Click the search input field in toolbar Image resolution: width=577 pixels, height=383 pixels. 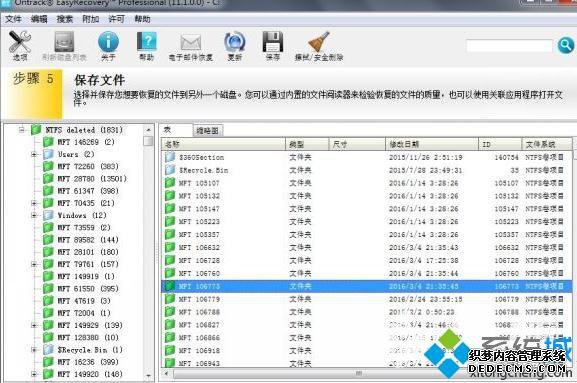(x=510, y=46)
